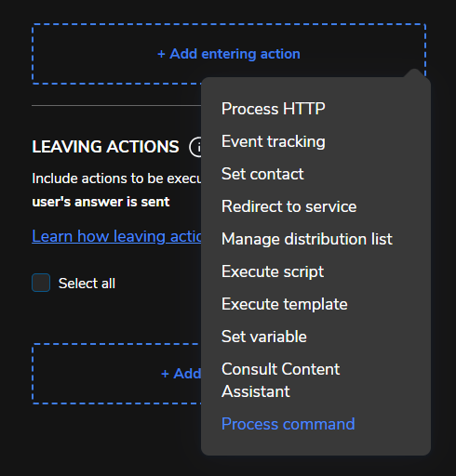Choose Consult Content Assistant option
The height and width of the screenshot is (476, 456).
281,380
